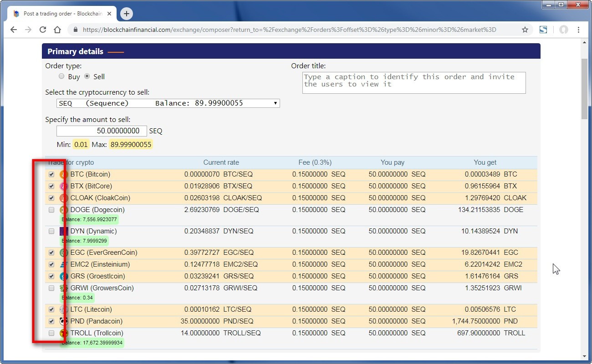Click the Bitcoin coin icon
592x364 pixels.
click(x=64, y=174)
